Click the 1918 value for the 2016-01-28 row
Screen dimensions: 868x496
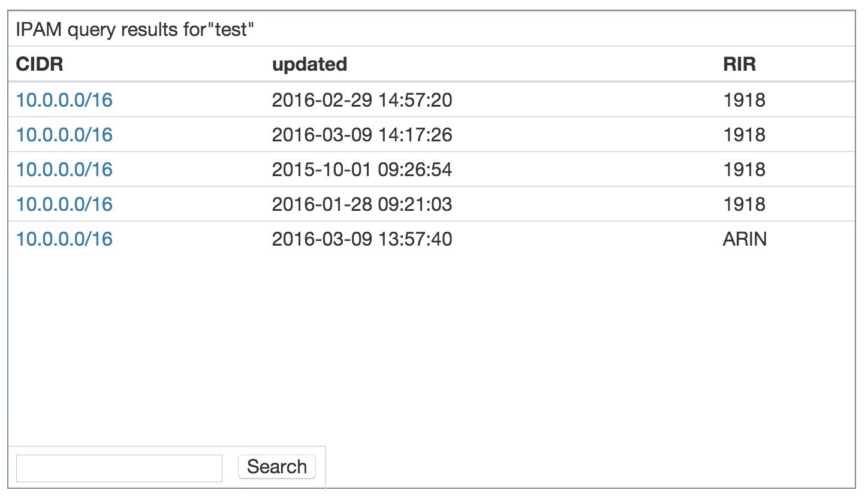coord(744,204)
